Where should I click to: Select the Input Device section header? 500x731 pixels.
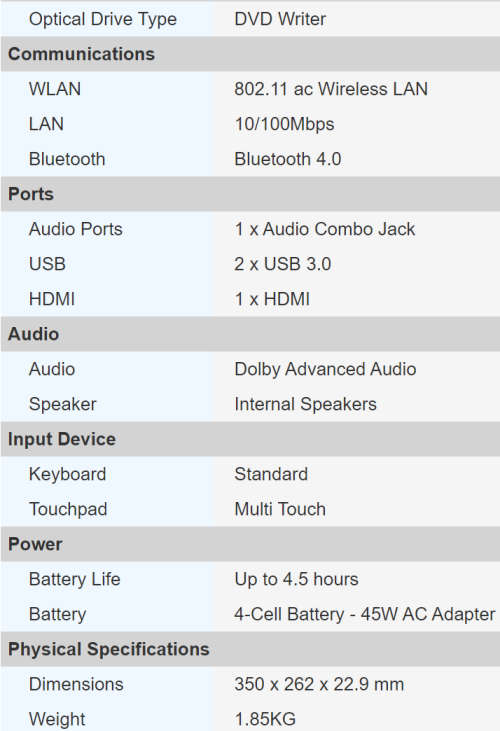click(250, 439)
